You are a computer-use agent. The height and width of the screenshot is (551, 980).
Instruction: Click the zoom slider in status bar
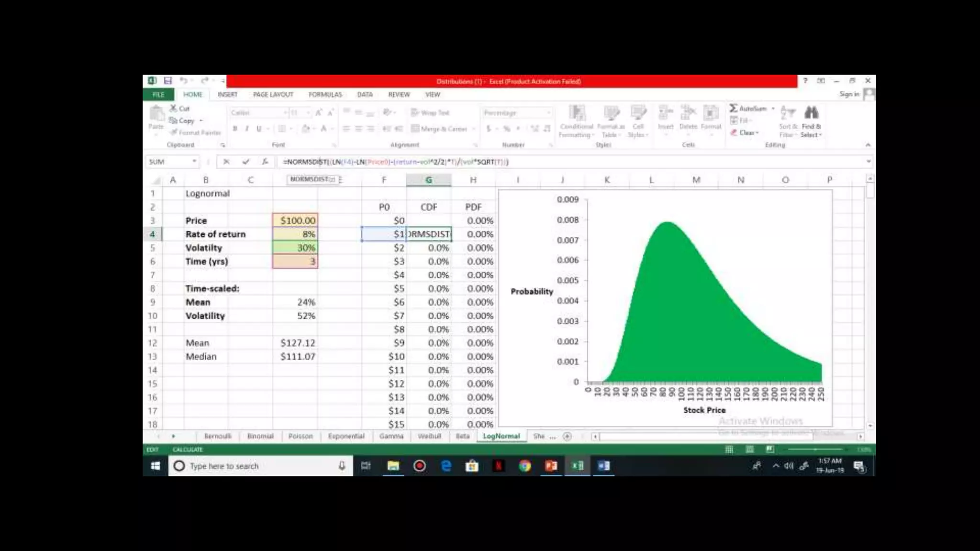pos(815,449)
